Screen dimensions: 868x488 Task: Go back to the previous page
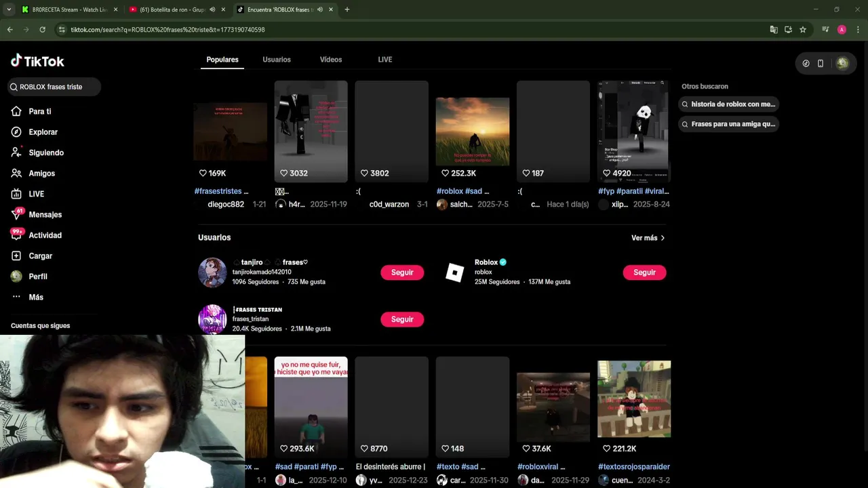[9, 30]
